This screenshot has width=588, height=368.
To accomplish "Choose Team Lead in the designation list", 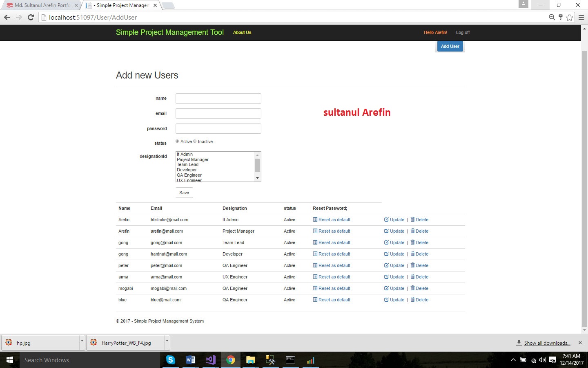I will coord(187,165).
